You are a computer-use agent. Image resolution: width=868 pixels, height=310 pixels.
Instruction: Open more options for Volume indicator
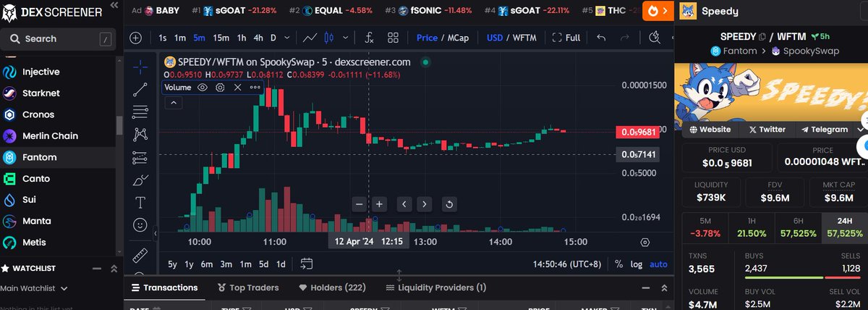click(255, 87)
